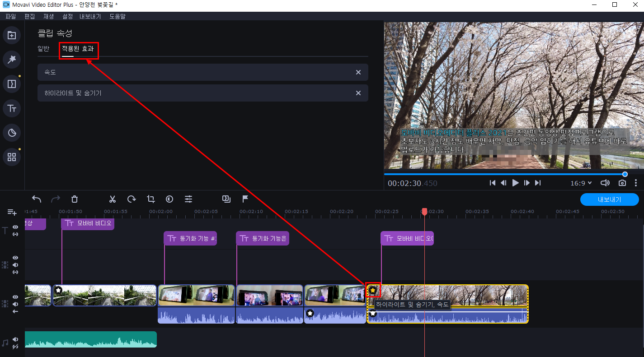Screen dimensions: 644x357
Task: Click the star effects badge on the selected clip
Action: pos(373,290)
